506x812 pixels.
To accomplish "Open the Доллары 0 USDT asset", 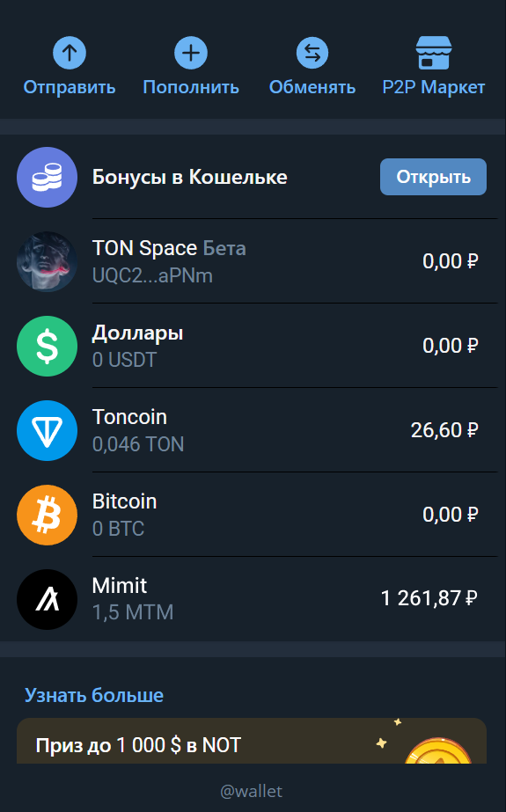I will (253, 346).
